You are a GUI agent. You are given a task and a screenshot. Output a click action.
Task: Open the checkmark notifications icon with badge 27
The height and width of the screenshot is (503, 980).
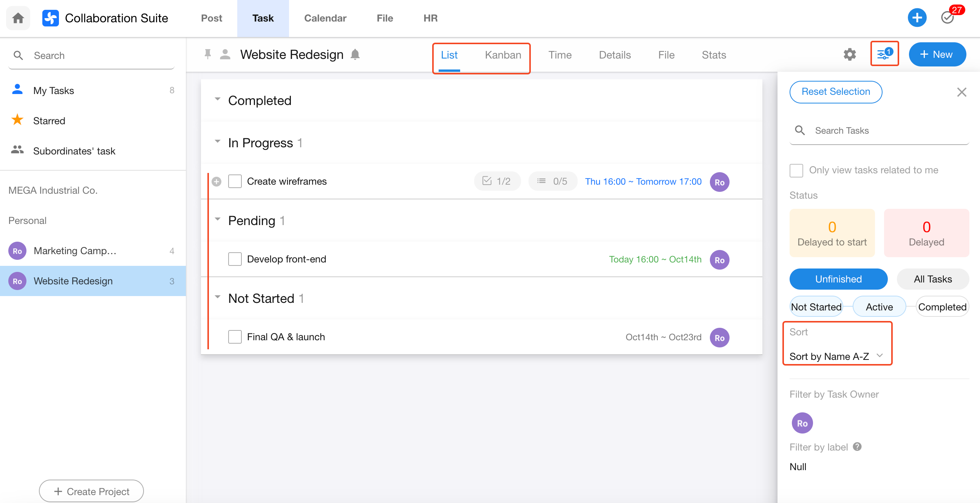947,17
